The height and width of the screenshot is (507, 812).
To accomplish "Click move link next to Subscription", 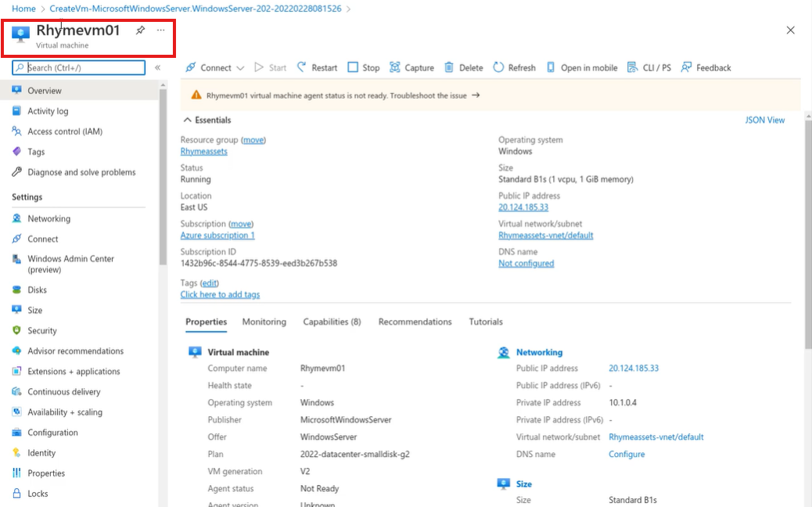I will pos(241,224).
